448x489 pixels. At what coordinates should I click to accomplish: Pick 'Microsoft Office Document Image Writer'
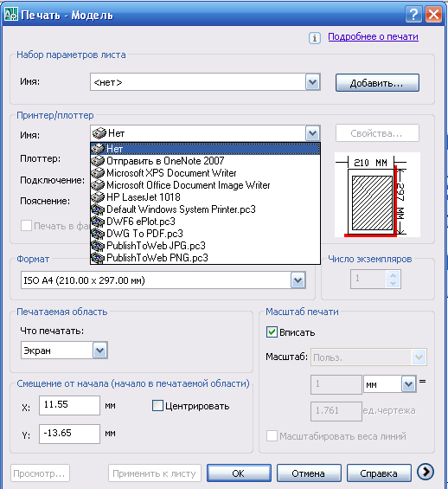[x=205, y=185]
